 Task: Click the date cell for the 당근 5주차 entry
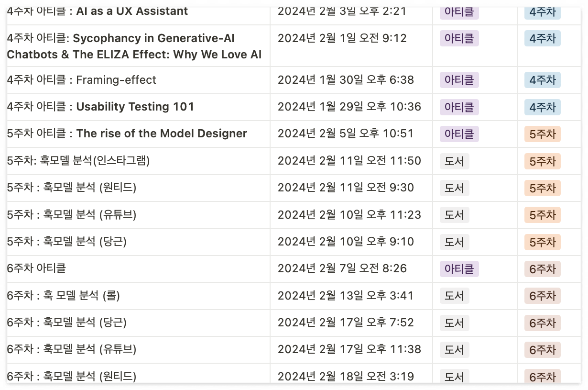[x=346, y=242]
